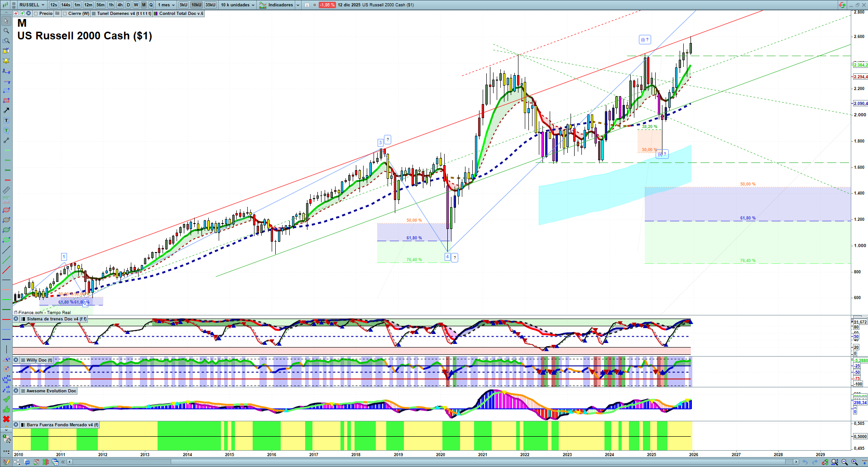Switch to the D daily timeframe
The image size is (868, 467).
[129, 5]
